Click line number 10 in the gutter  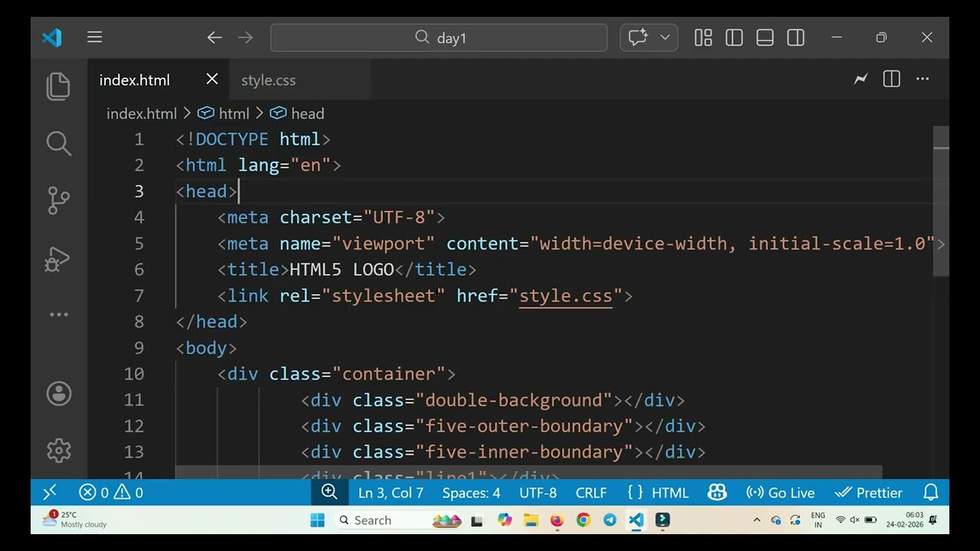(134, 374)
